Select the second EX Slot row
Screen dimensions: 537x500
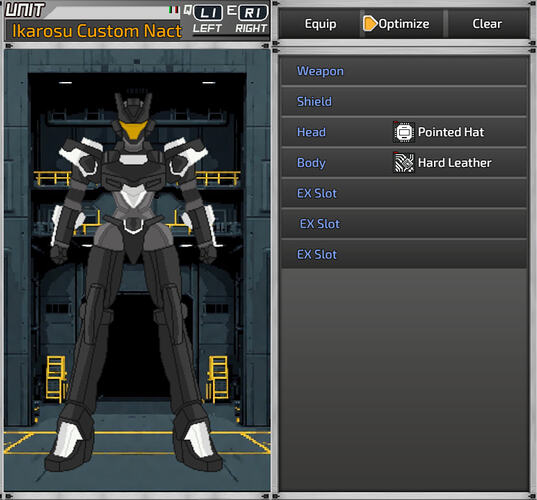click(404, 224)
